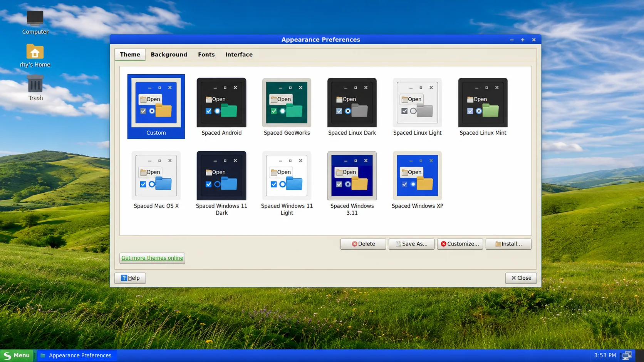The height and width of the screenshot is (362, 644).
Task: Open the Customize... dialog button
Action: pos(460,244)
